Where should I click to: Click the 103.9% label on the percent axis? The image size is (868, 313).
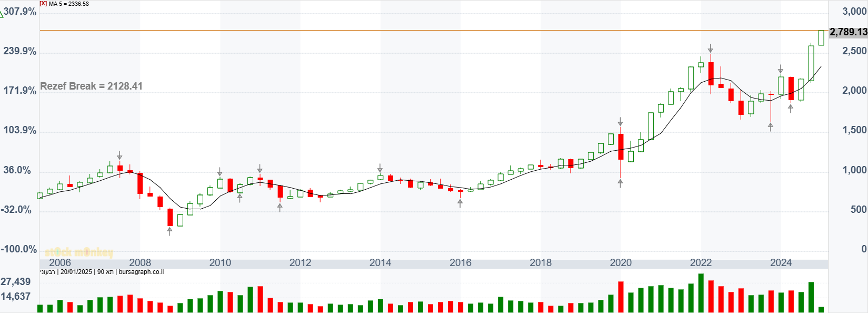coord(20,130)
